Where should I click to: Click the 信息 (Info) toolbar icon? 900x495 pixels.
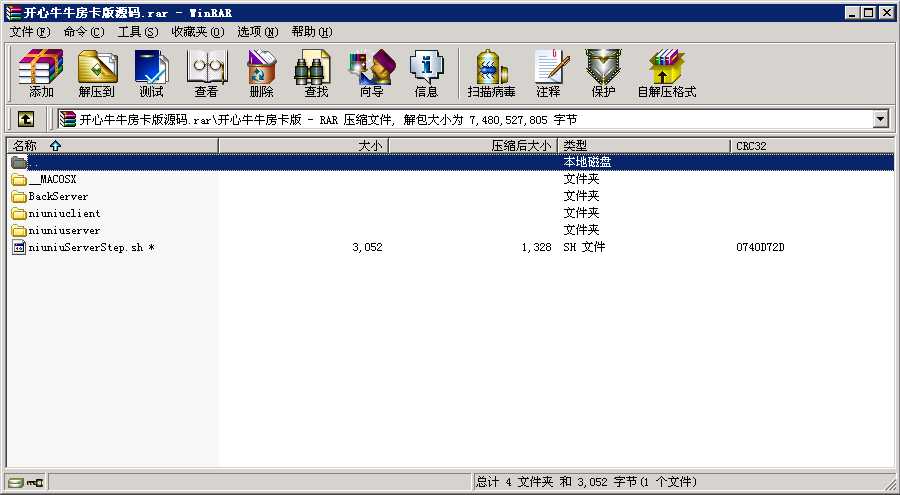[x=426, y=73]
